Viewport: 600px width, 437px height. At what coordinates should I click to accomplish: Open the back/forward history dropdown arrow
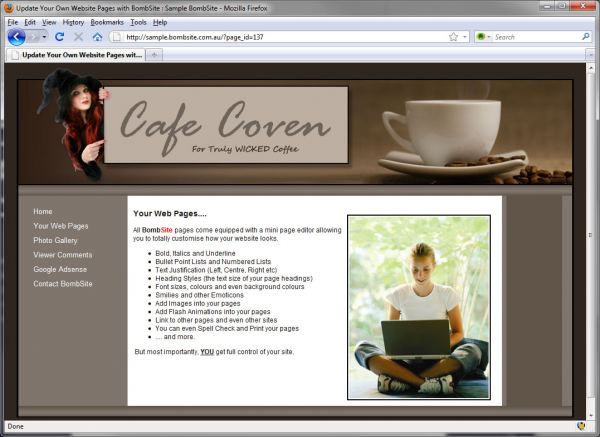point(44,37)
